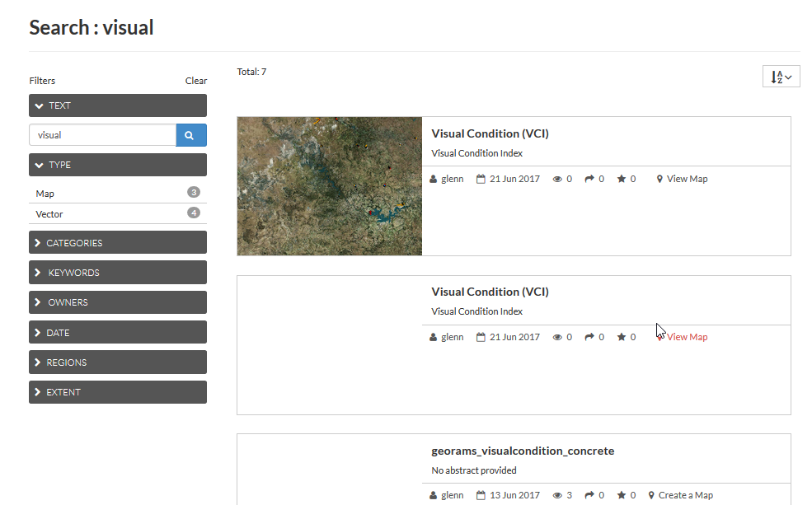Click the Filters label
Viewport: 812px width, 505px height.
tap(42, 81)
